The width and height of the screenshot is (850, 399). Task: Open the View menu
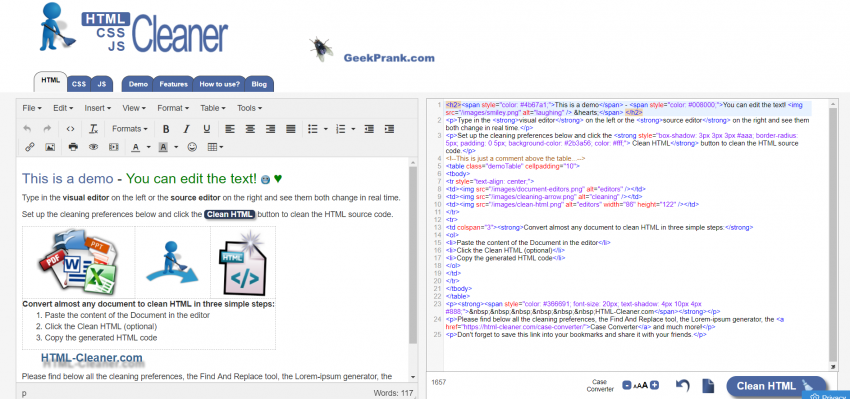(134, 108)
